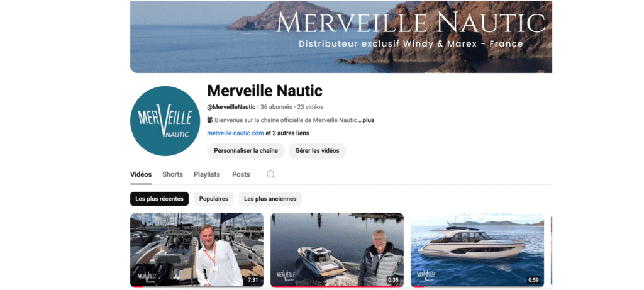The width and height of the screenshot is (644, 290).
Task: Open the Playlists tab
Action: (x=207, y=174)
